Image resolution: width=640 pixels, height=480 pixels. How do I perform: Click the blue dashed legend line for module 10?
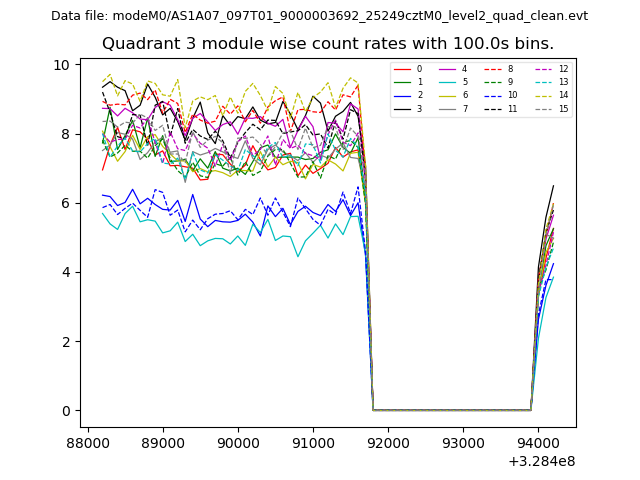[493, 95]
